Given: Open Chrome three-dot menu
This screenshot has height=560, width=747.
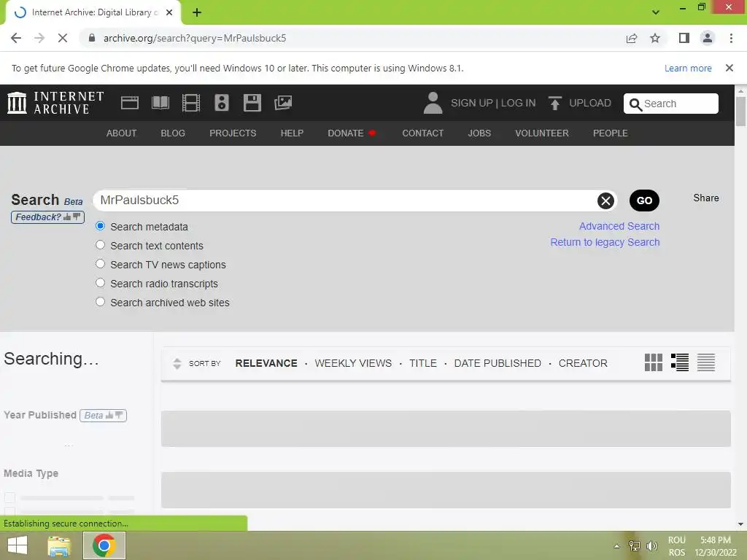Looking at the screenshot, I should [731, 38].
